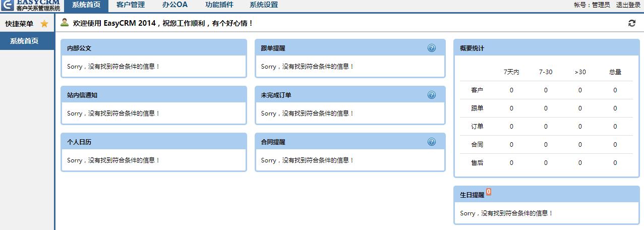Click the 帐号：管理员 account label
The height and width of the screenshot is (230, 644).
pos(592,5)
